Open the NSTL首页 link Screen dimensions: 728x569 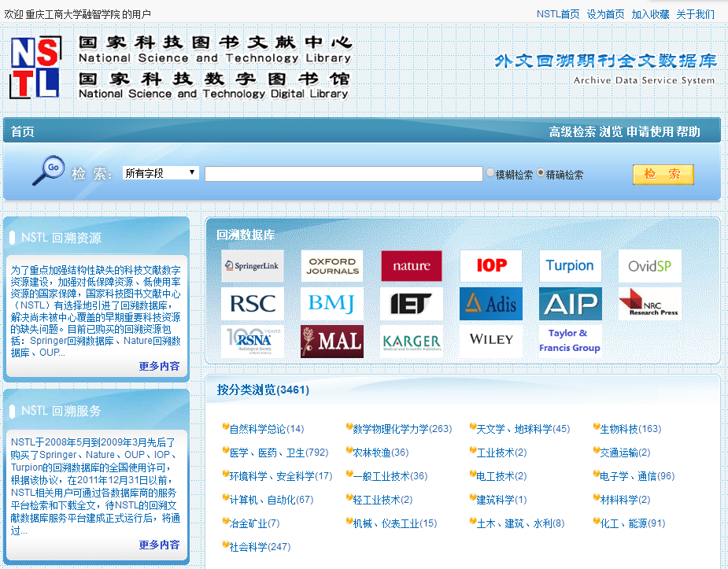[558, 14]
